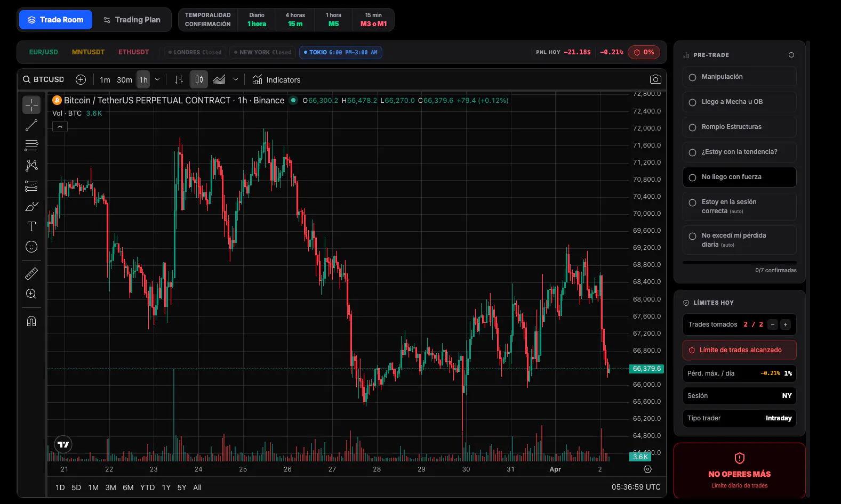The height and width of the screenshot is (504, 841).
Task: Set date range to 1Y
Action: (x=166, y=487)
